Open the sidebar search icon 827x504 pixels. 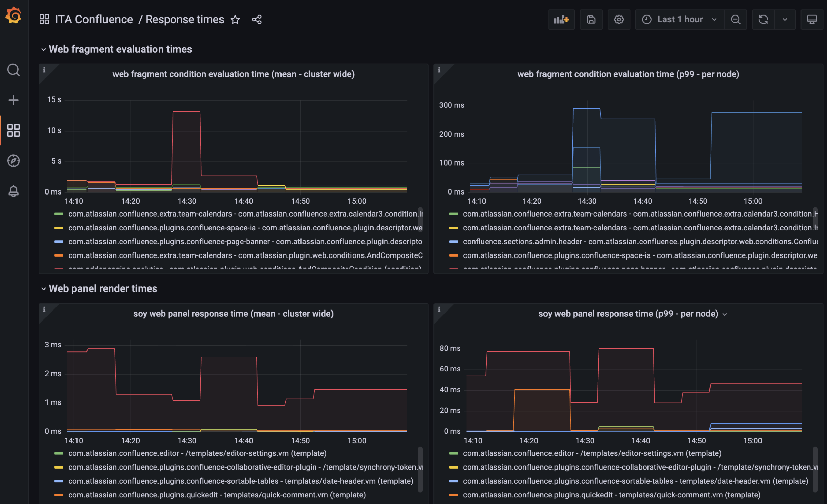click(13, 70)
